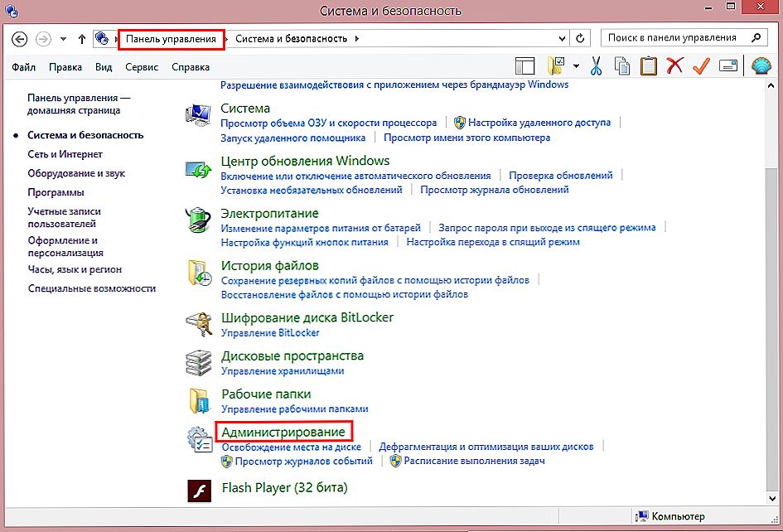Toggle the pane layout toolbar icon
Image resolution: width=783 pixels, height=532 pixels.
click(524, 66)
